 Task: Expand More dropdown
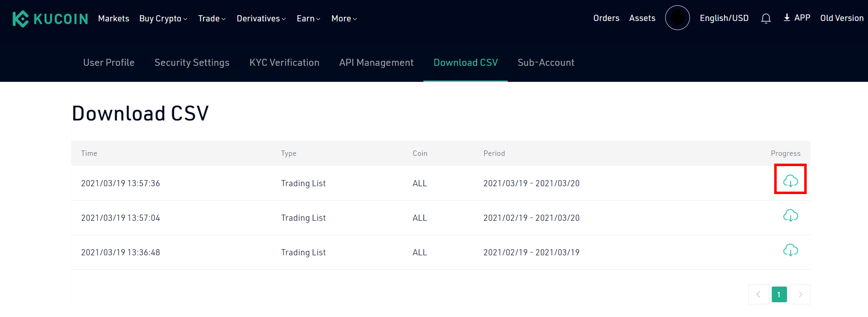tap(344, 19)
